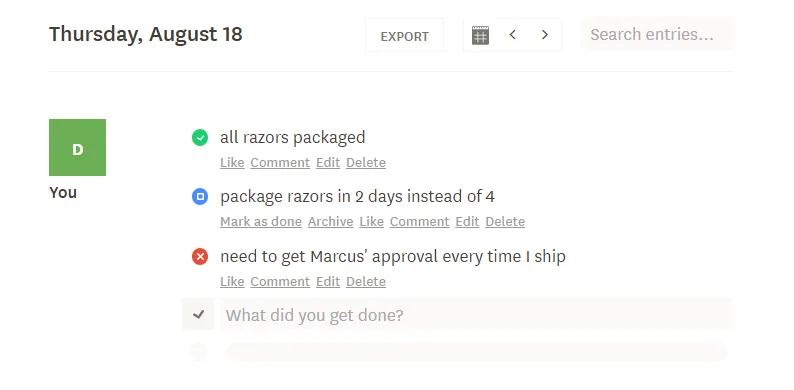Click the 'What did you get done?' input

tap(476, 315)
